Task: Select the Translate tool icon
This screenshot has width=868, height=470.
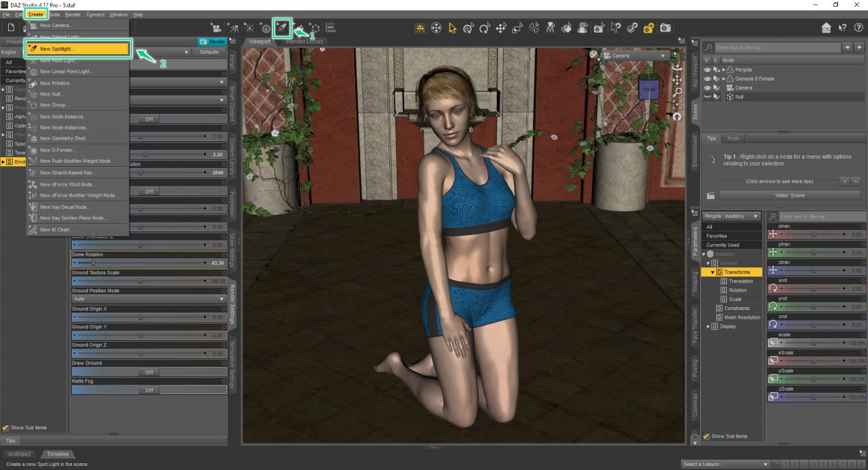Action: (500, 28)
